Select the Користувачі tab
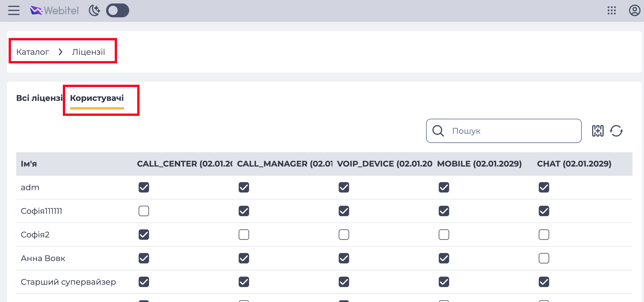The width and height of the screenshot is (644, 302). 97,98
